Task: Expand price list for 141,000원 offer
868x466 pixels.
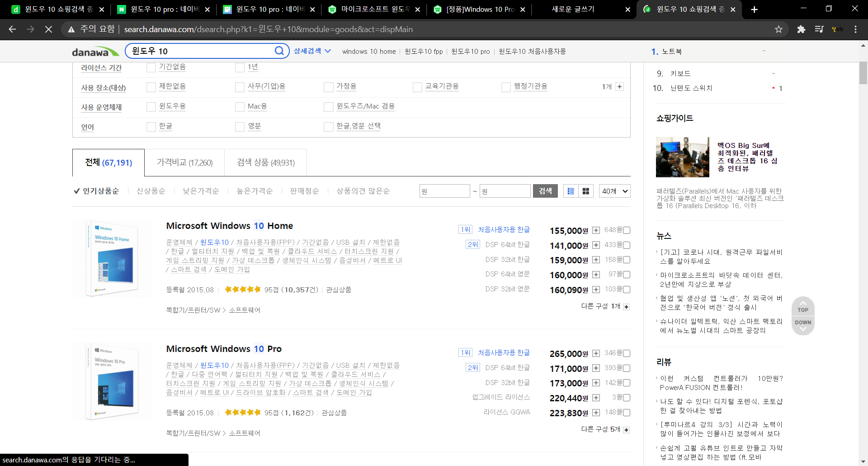Action: 596,245
